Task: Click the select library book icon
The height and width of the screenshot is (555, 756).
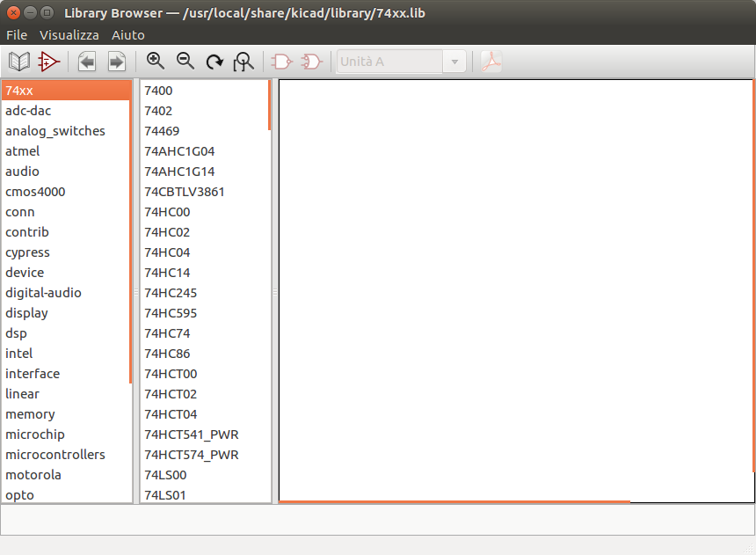Action: click(18, 62)
